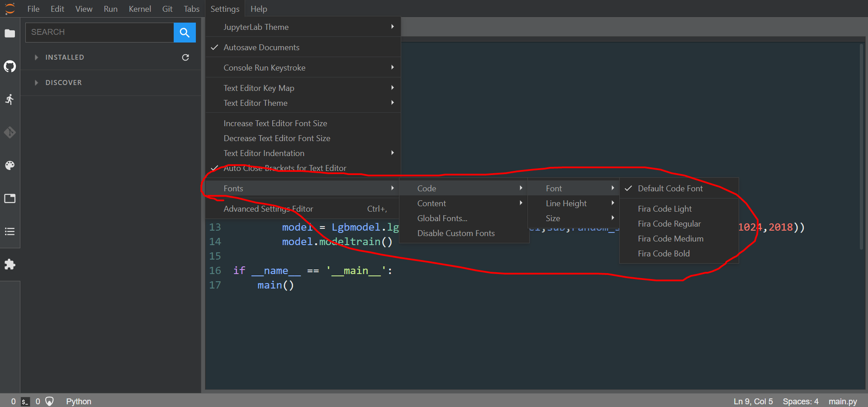Open the Text Editor Theme submenu
This screenshot has width=868, height=407.
(x=303, y=103)
